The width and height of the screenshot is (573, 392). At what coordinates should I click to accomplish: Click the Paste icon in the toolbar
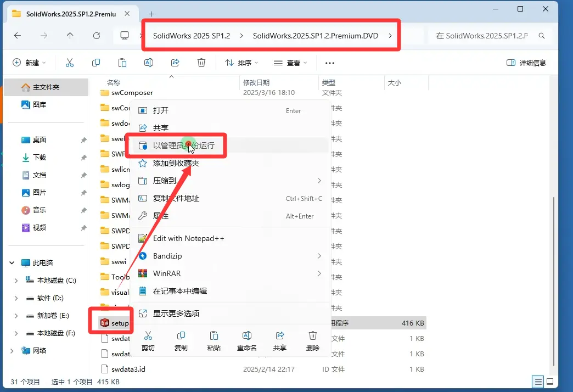click(122, 63)
